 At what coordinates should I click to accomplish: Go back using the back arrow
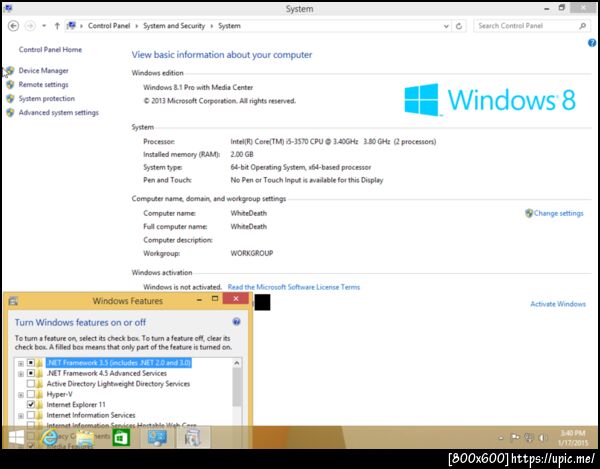pos(13,26)
